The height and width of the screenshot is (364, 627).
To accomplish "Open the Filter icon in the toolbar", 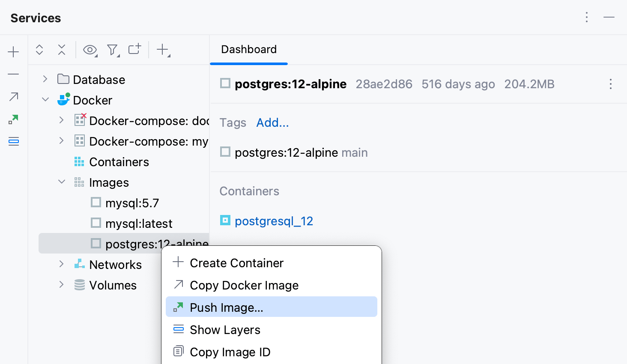I will pyautogui.click(x=112, y=50).
